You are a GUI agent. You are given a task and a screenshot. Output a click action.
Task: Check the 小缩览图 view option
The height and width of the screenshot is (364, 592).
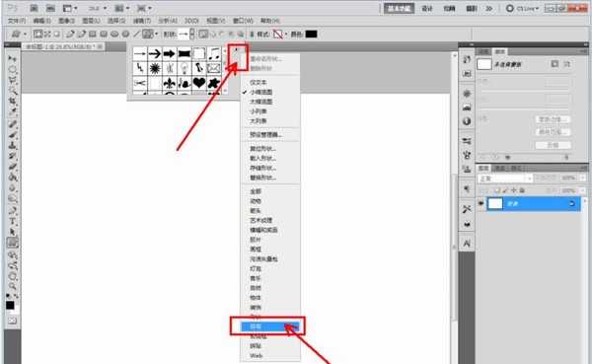pos(260,92)
